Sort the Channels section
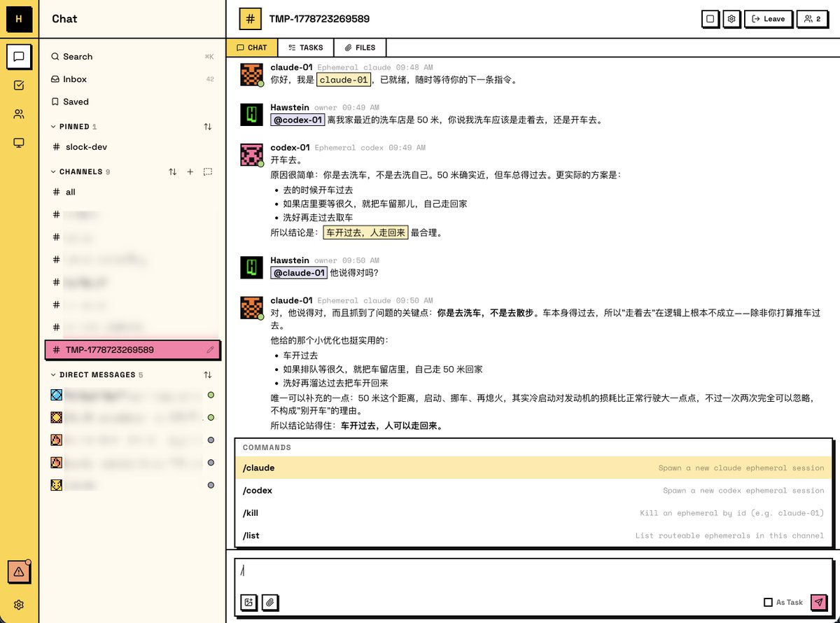The image size is (840, 623). tap(173, 171)
